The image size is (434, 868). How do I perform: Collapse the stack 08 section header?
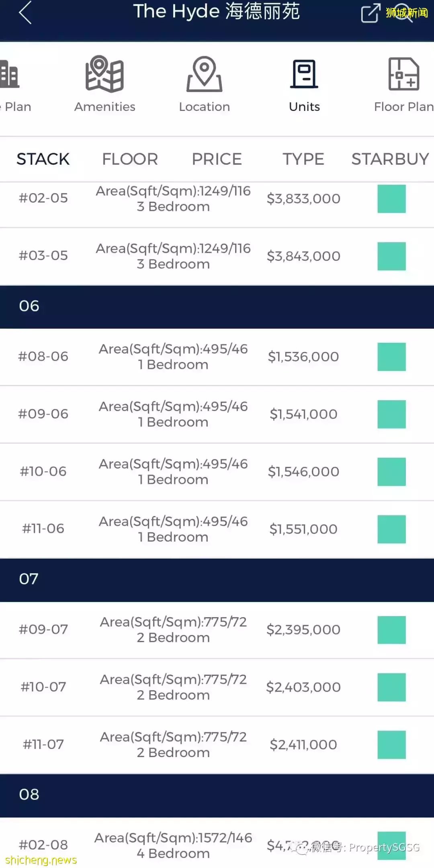[x=217, y=794]
